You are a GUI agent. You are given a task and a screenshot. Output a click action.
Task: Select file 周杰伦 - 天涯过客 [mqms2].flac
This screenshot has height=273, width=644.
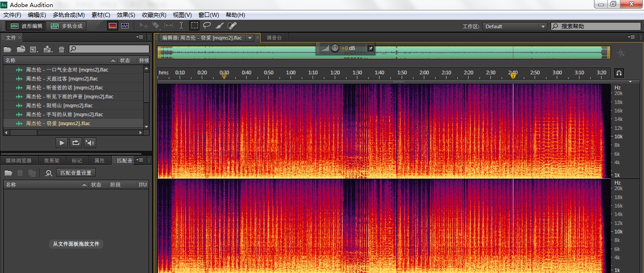click(x=74, y=79)
